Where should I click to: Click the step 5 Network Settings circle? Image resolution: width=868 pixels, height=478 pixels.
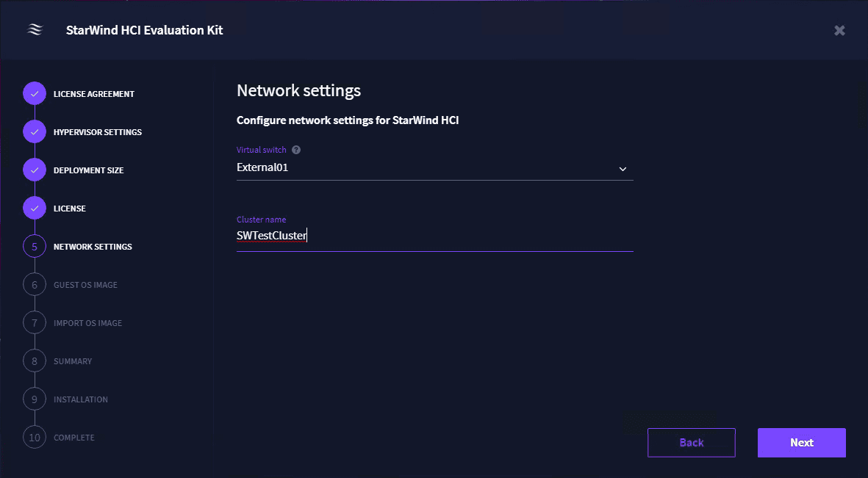point(35,247)
